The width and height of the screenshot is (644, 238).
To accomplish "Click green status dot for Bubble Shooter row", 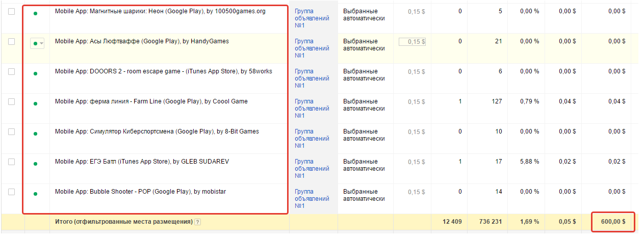I will pos(35,194).
